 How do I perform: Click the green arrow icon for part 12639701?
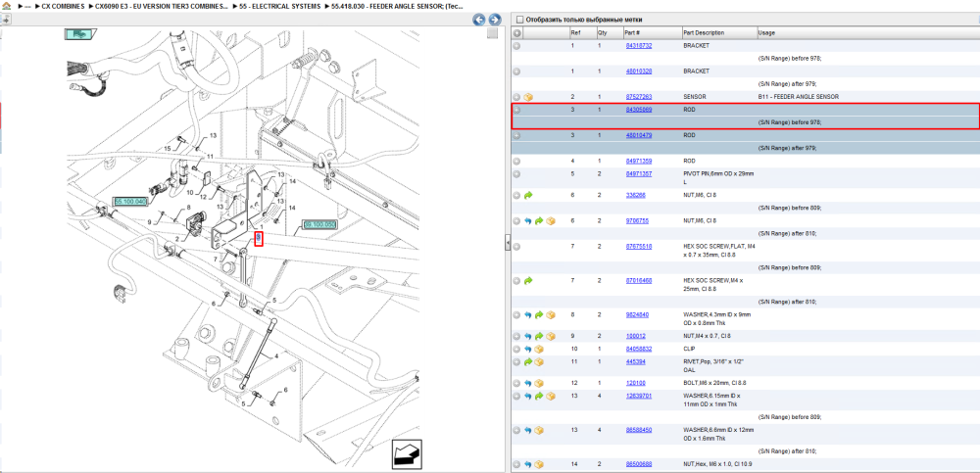pos(539,396)
